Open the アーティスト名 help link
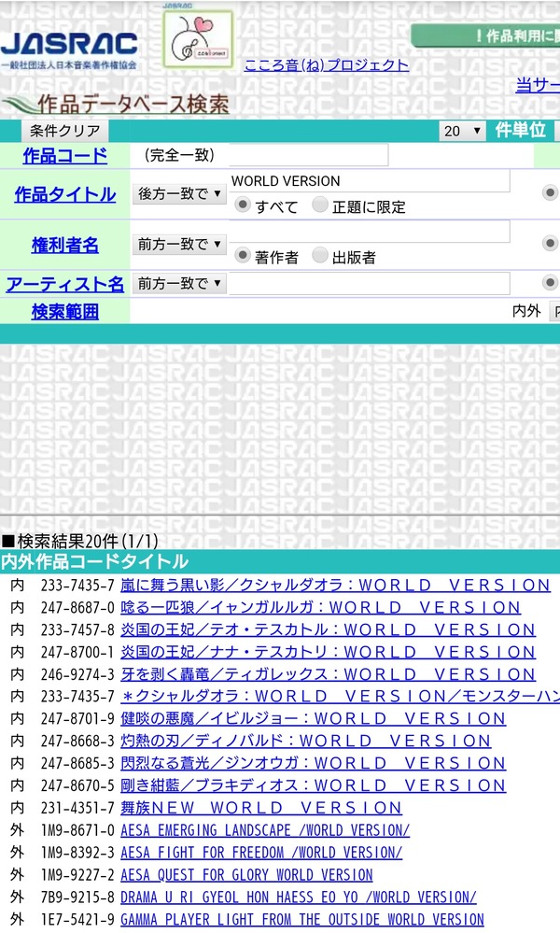This screenshot has height=933, width=560. pyautogui.click(x=65, y=284)
